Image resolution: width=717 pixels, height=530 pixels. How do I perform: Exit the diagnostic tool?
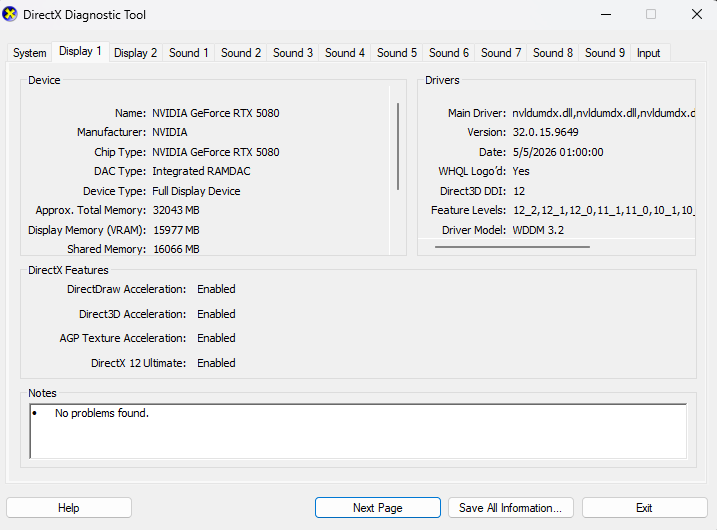tap(644, 508)
